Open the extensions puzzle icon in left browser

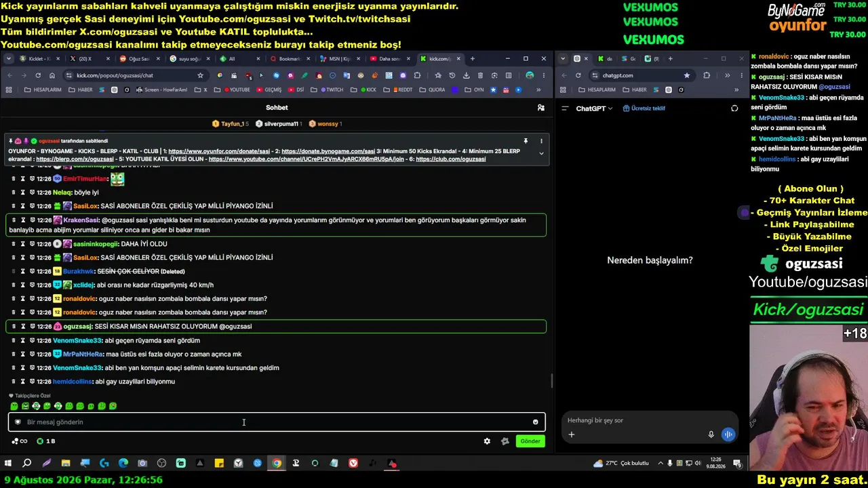click(x=417, y=75)
